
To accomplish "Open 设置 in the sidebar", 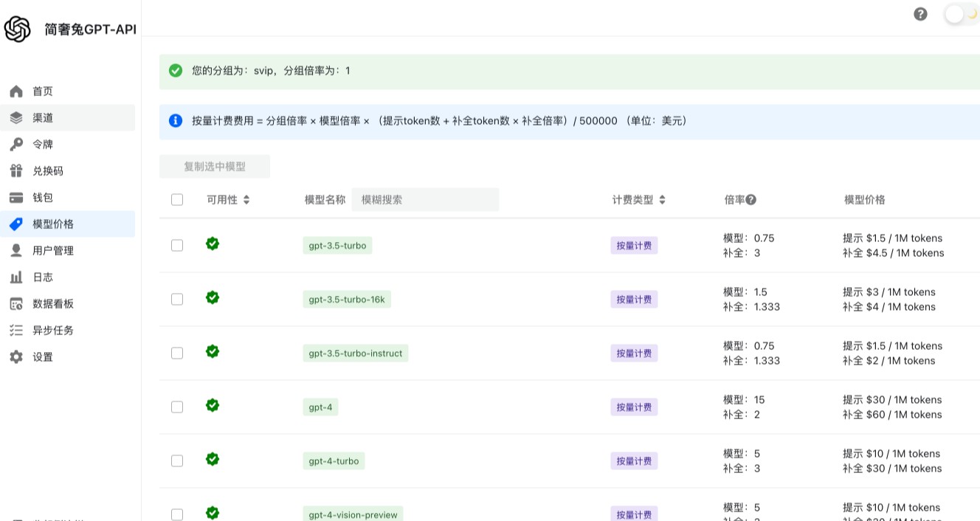I will click(68, 357).
